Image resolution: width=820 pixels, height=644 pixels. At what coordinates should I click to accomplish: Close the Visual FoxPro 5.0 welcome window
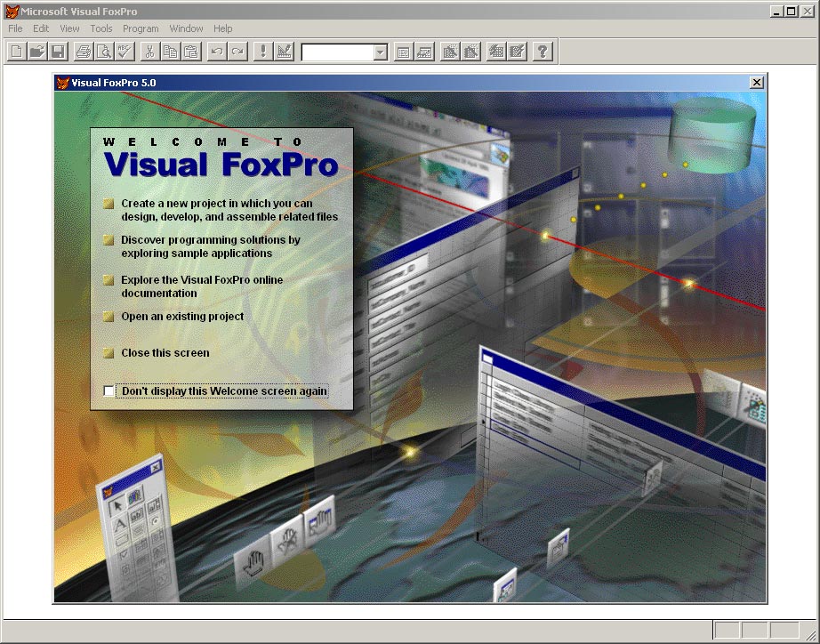(x=756, y=83)
